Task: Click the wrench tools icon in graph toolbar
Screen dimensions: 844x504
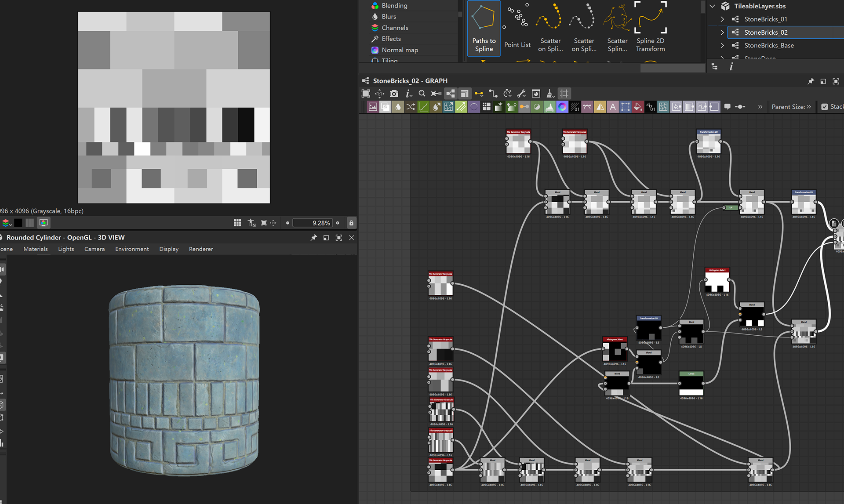Action: [x=521, y=94]
